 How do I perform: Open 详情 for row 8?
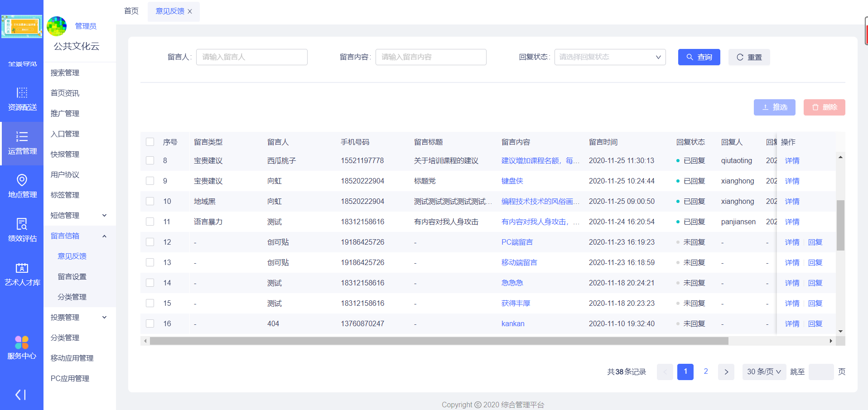click(792, 160)
